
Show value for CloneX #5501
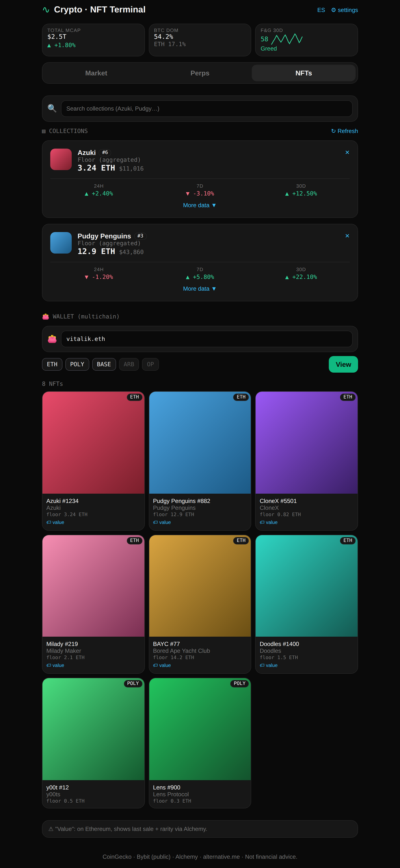click(x=269, y=522)
